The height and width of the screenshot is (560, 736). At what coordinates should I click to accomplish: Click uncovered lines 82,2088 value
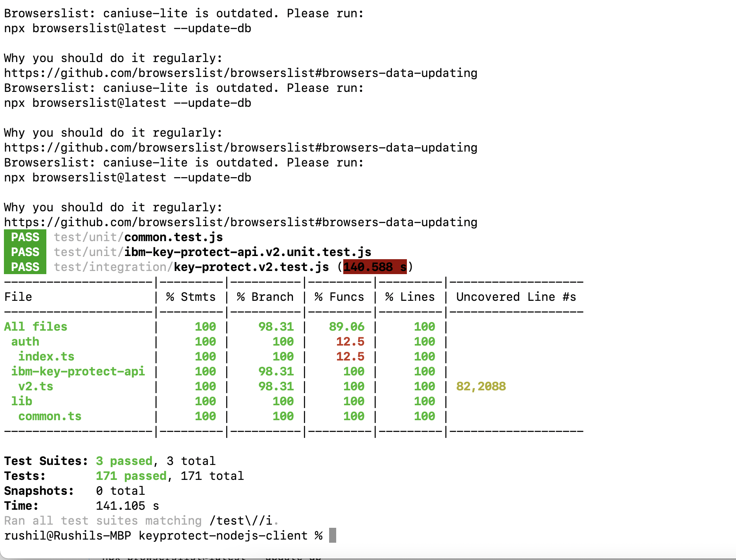(x=481, y=386)
